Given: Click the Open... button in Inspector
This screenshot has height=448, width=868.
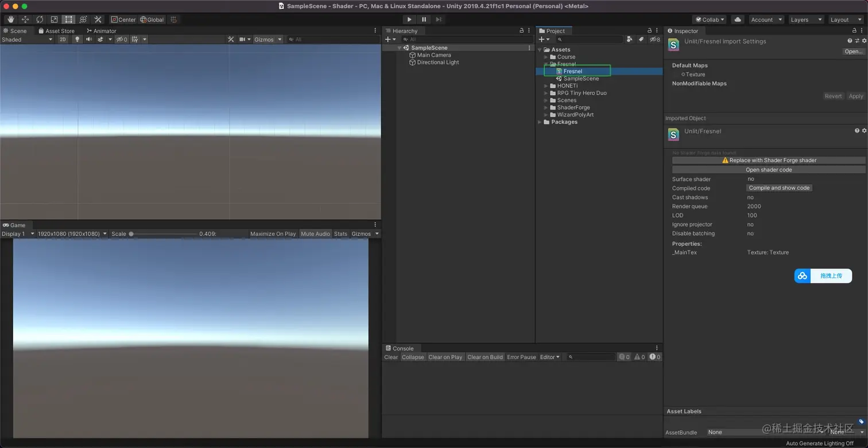Looking at the screenshot, I should pos(853,52).
